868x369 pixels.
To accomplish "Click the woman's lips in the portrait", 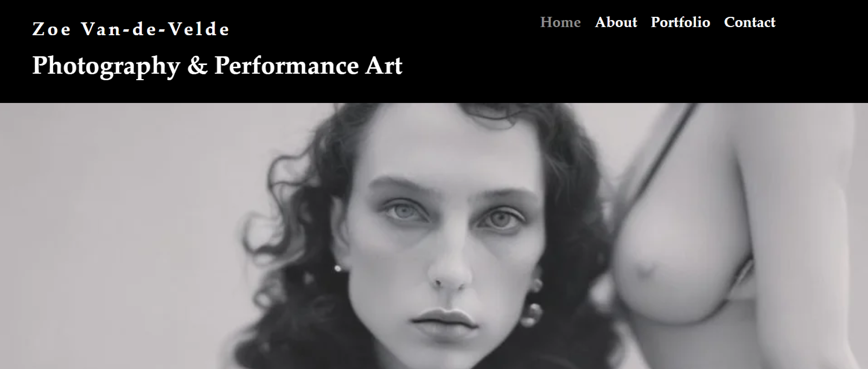I will [x=445, y=320].
